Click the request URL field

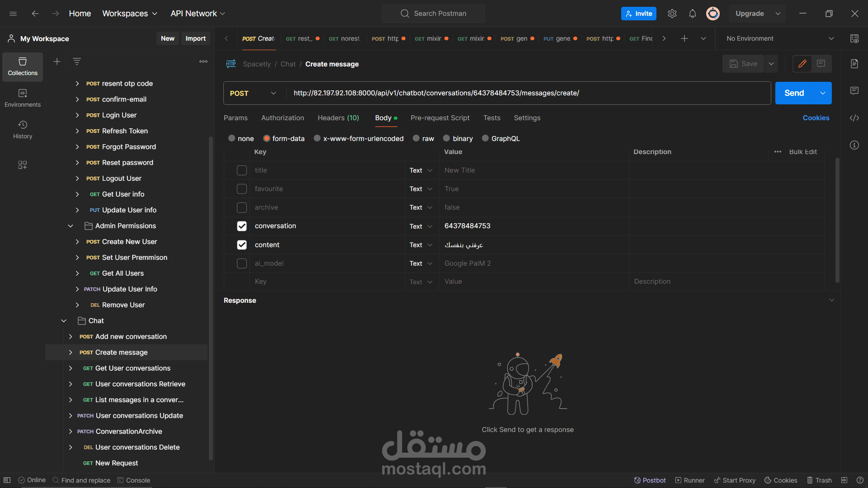[528, 93]
